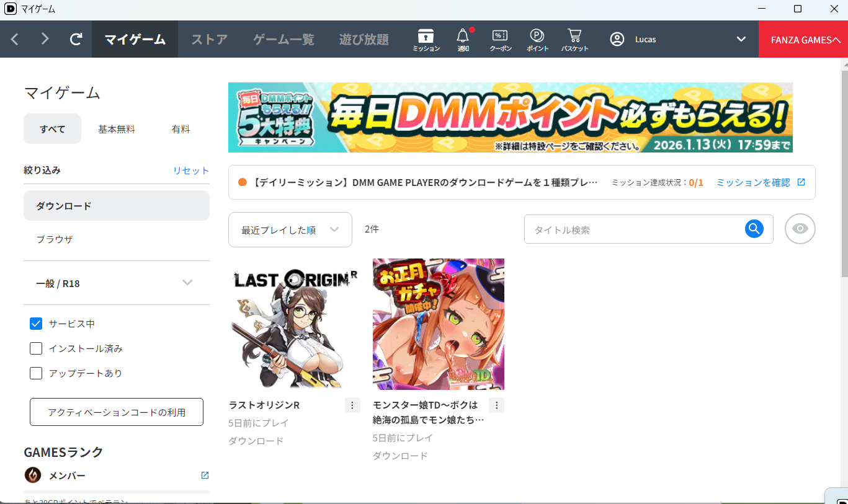848x504 pixels.
Task: Uncheck the サービス中 checkbox
Action: pyautogui.click(x=36, y=324)
